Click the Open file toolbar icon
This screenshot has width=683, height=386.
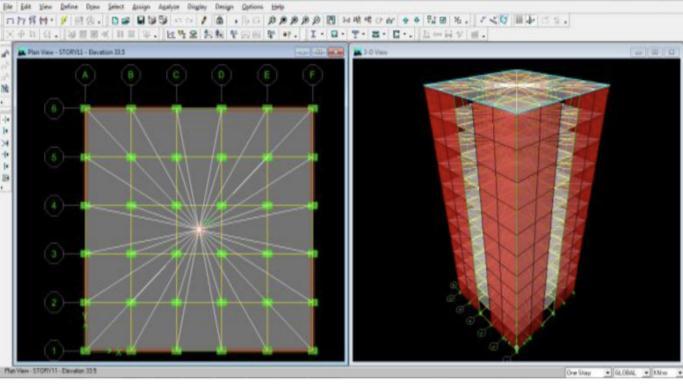(125, 20)
